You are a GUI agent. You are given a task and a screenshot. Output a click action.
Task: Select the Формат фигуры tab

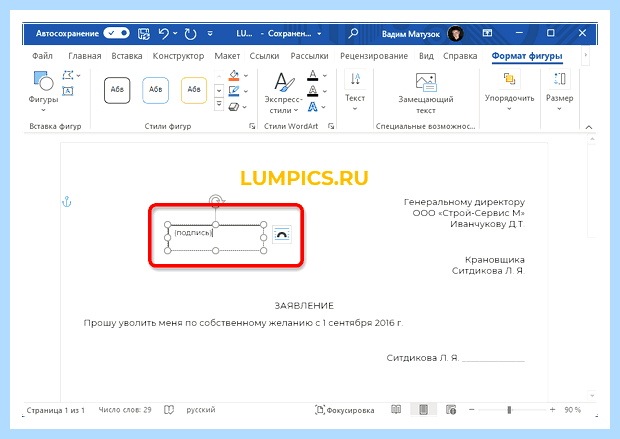[527, 56]
